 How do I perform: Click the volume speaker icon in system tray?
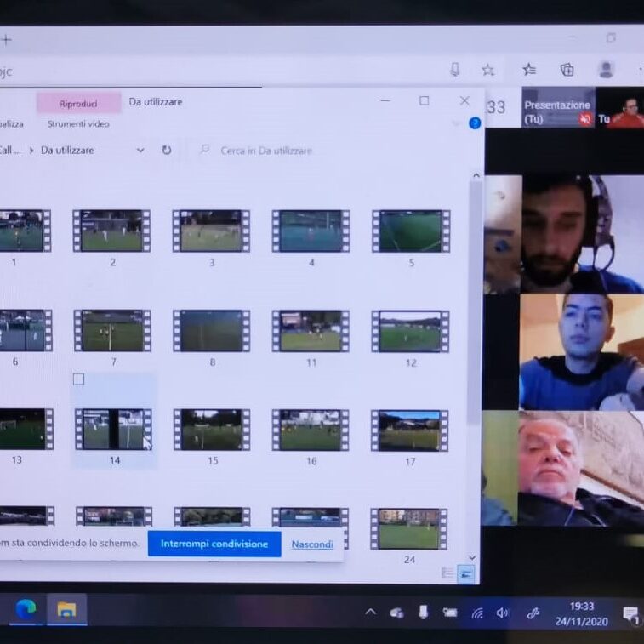coord(502,613)
